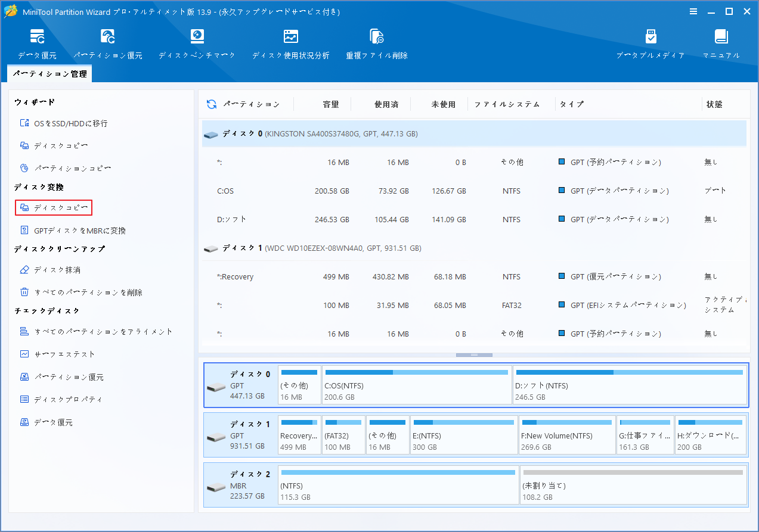
Task: Run サーフェステスト
Action: tap(57, 354)
